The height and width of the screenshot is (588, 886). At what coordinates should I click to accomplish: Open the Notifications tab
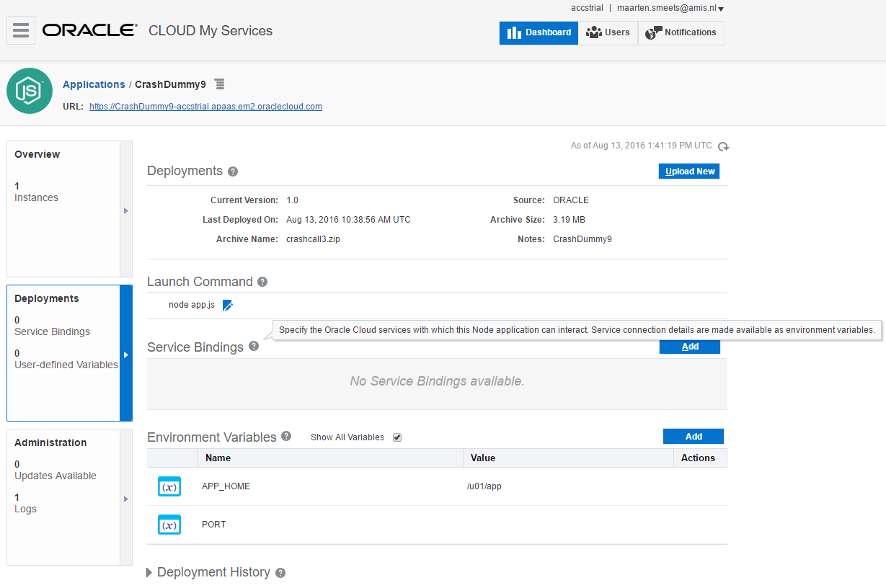(x=681, y=32)
